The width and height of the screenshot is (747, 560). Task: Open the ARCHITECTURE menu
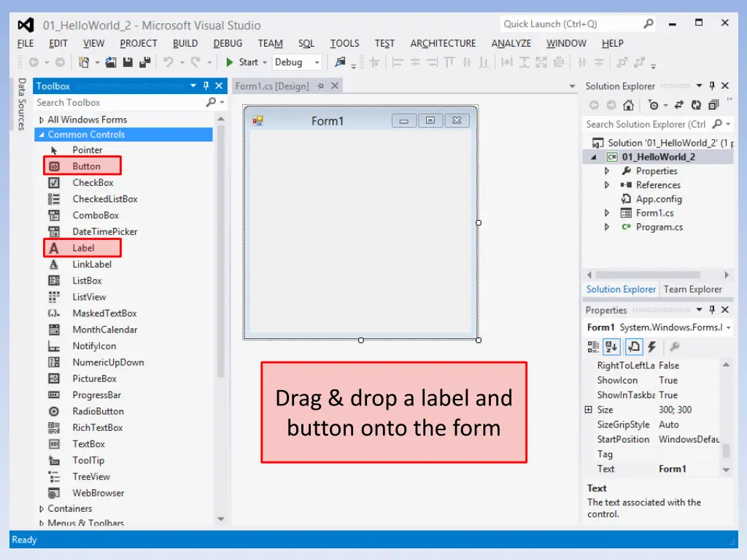[x=443, y=43]
